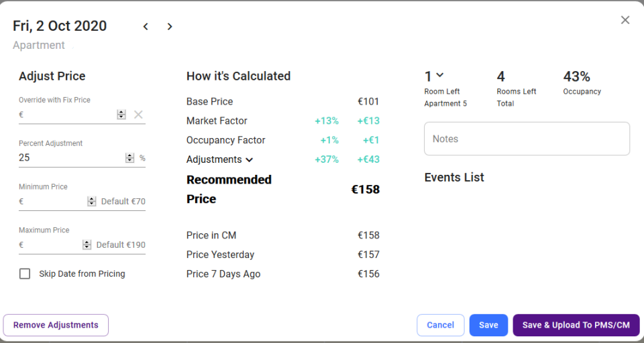Click into the Notes text box
644x343 pixels.
tap(527, 139)
